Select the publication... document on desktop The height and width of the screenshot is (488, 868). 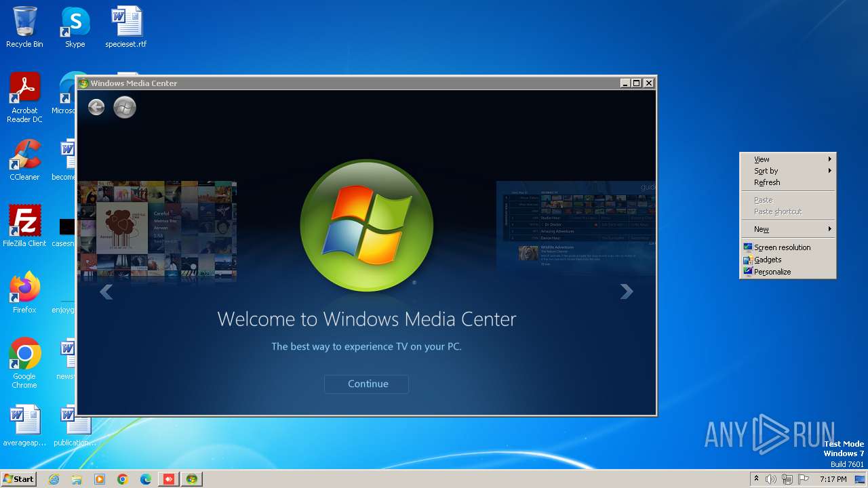[75, 426]
